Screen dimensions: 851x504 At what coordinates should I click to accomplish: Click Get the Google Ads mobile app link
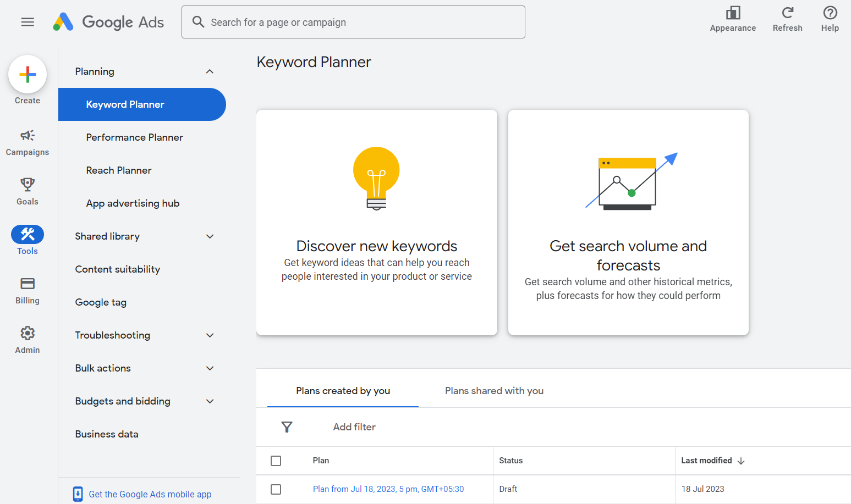point(150,494)
